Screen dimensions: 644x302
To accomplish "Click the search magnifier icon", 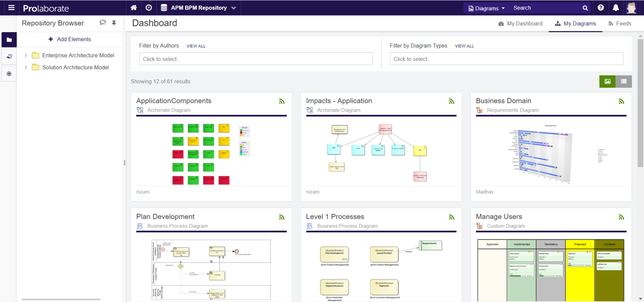I will [585, 8].
